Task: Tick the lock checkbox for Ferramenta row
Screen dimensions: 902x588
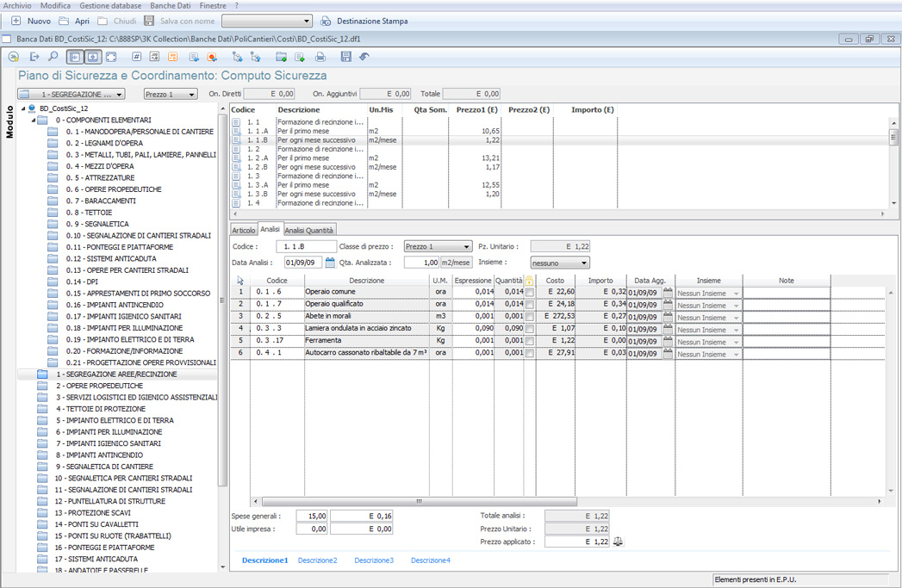Action: pos(530,341)
